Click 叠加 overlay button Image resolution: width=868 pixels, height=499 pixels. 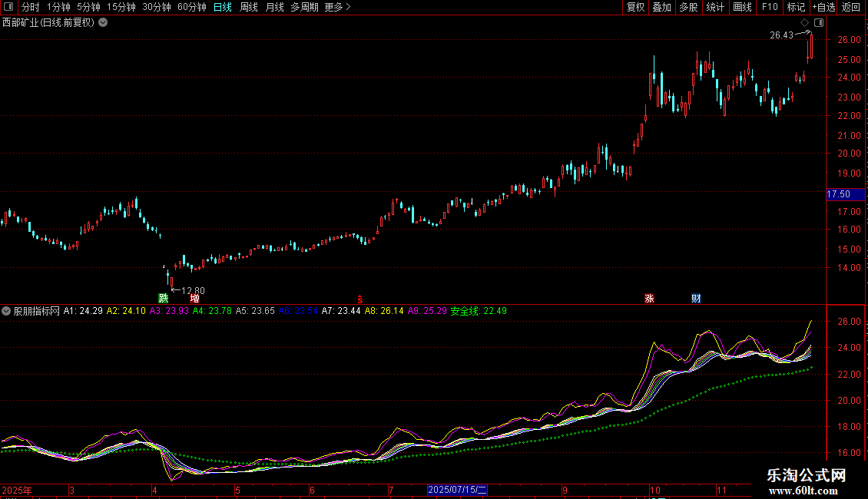(661, 7)
